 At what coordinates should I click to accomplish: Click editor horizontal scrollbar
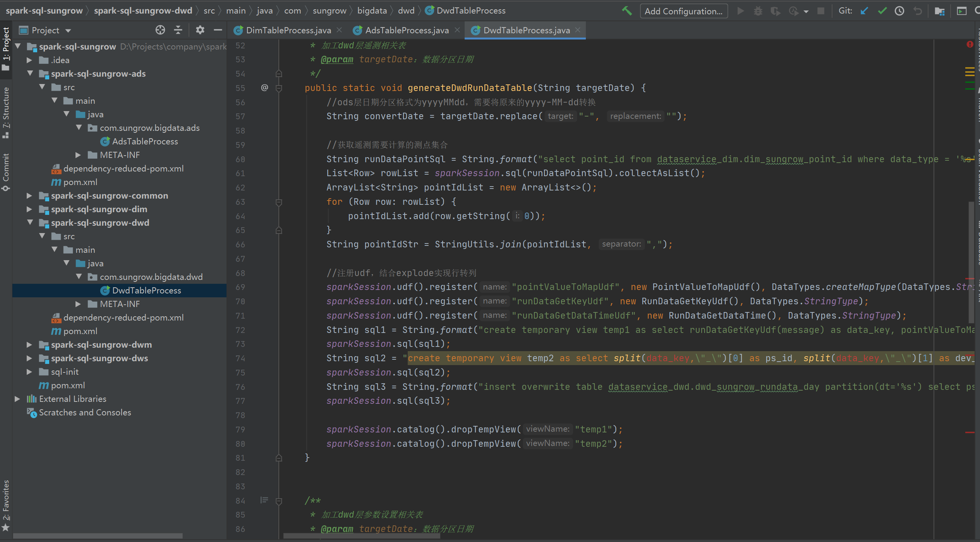[362, 536]
